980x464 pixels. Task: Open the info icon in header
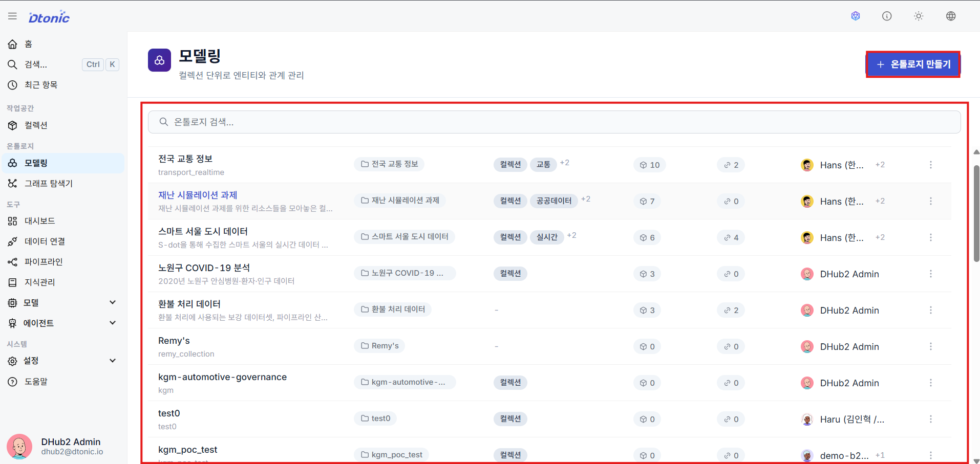(887, 16)
